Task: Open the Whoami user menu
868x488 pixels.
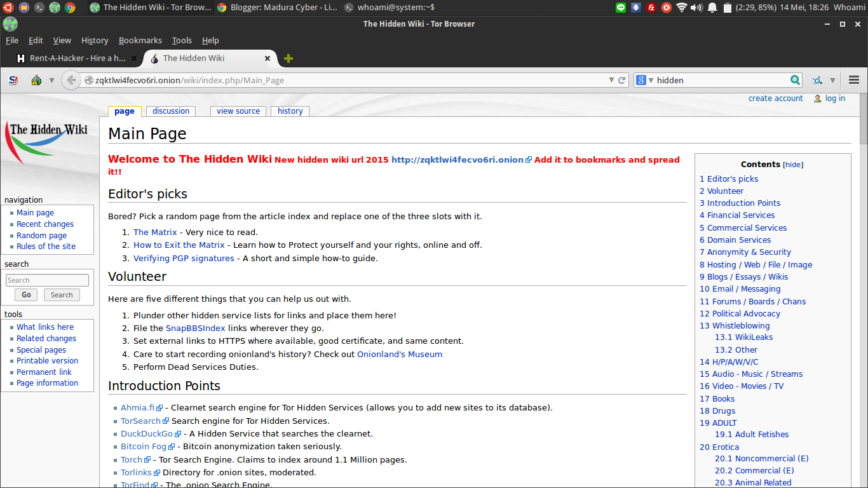Action: tap(850, 7)
